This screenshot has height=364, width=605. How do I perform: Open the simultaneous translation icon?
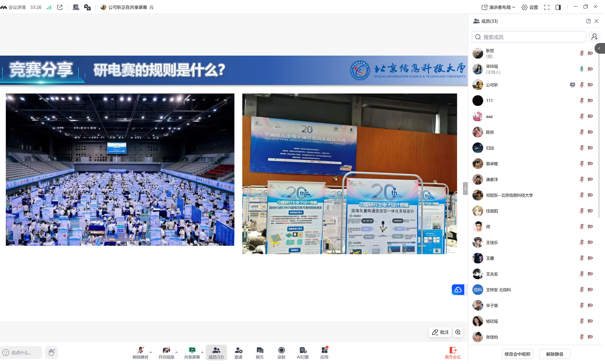(x=87, y=7)
